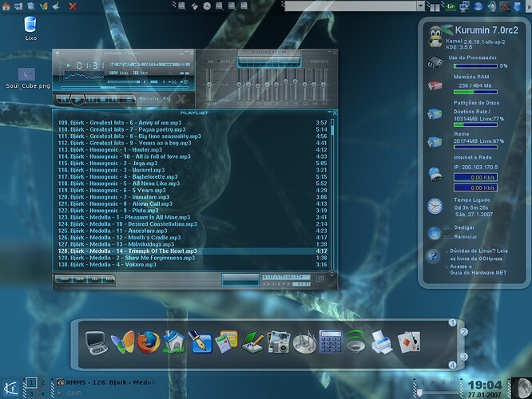Toggle the equalizer AUTO button
The width and height of the screenshot is (532, 399).
(224, 61)
